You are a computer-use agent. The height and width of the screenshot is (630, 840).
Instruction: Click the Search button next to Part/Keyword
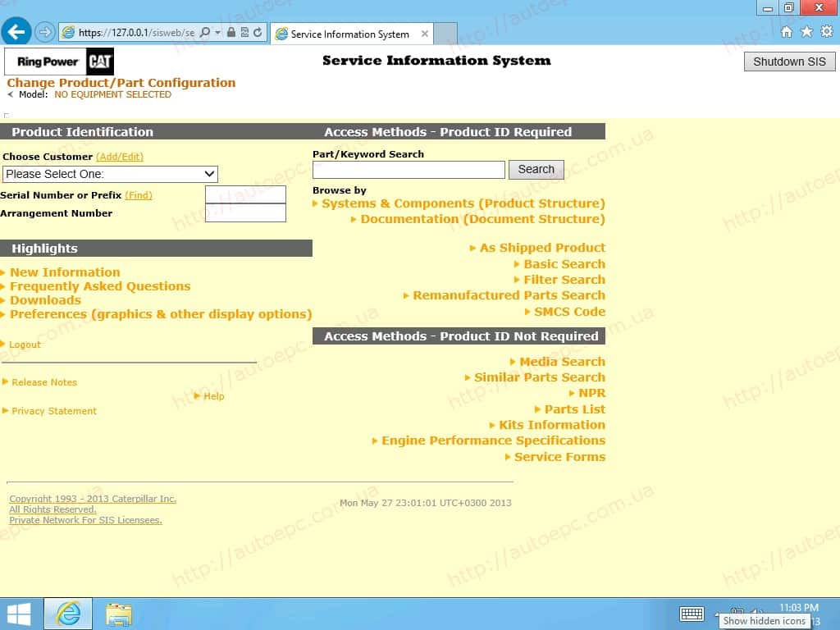[536, 169]
